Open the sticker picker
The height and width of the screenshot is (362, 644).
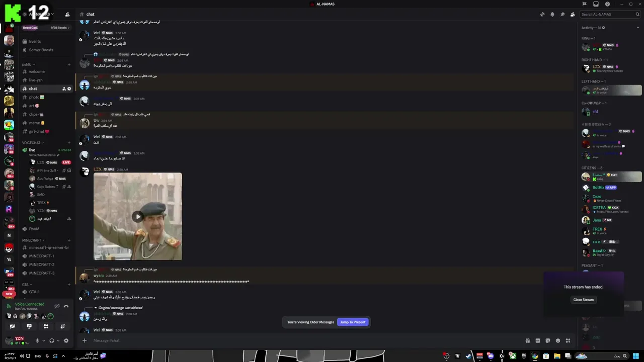(548, 340)
